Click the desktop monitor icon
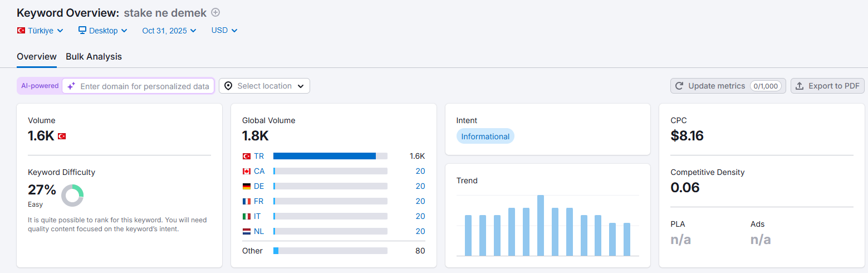The image size is (868, 273). [82, 30]
